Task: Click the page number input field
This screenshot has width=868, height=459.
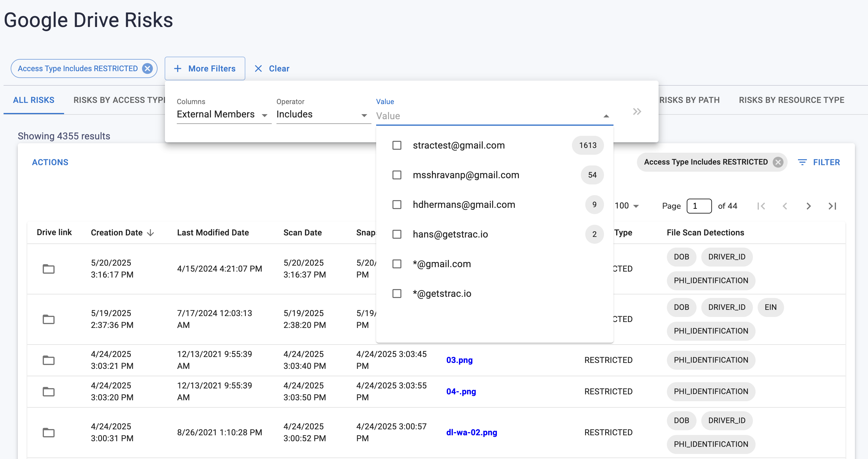Action: coord(699,206)
